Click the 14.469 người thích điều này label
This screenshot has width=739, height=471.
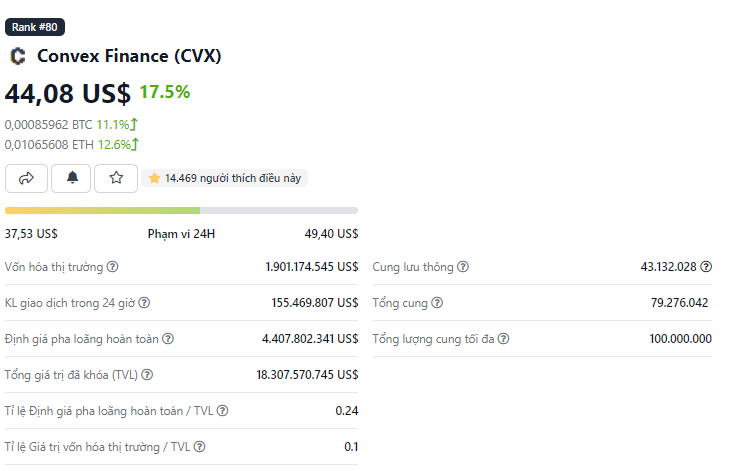224,178
